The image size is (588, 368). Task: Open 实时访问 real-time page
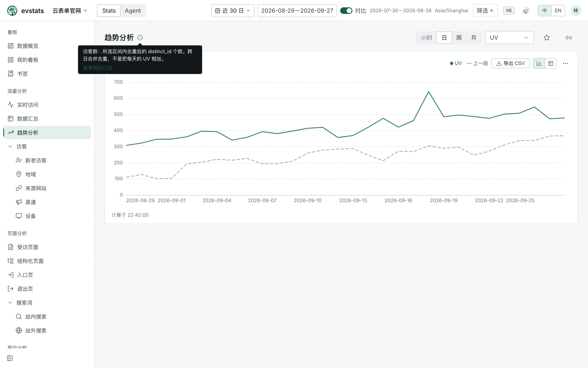[x=47, y=105]
